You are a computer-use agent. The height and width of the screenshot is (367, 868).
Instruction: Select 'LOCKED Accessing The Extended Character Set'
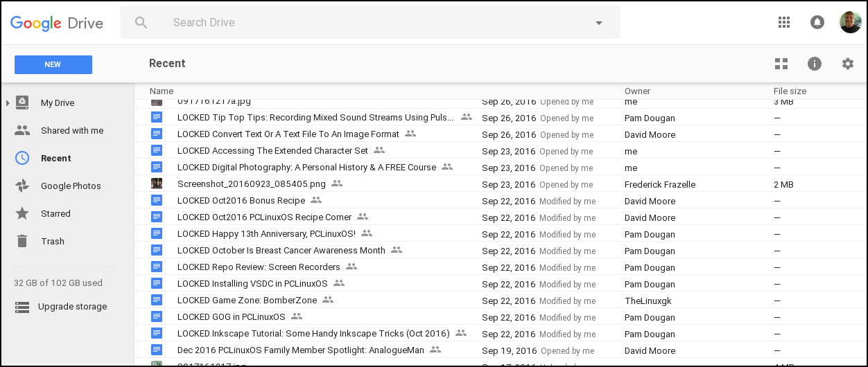[272, 151]
